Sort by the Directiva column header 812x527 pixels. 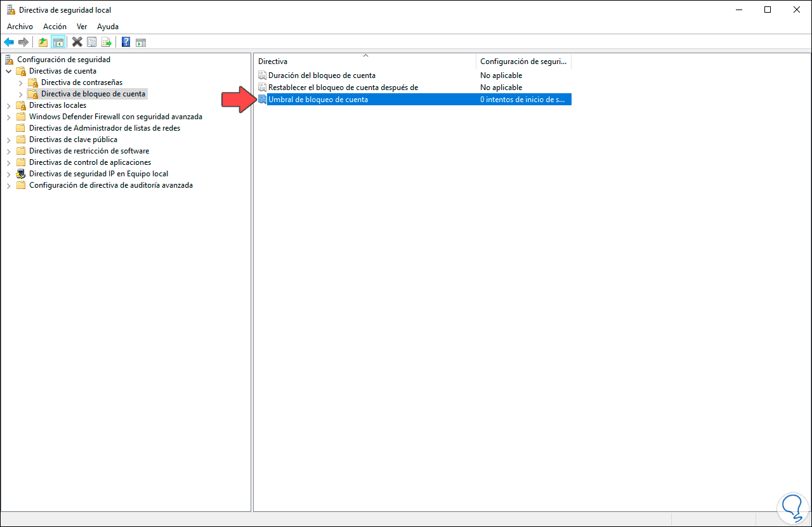273,61
